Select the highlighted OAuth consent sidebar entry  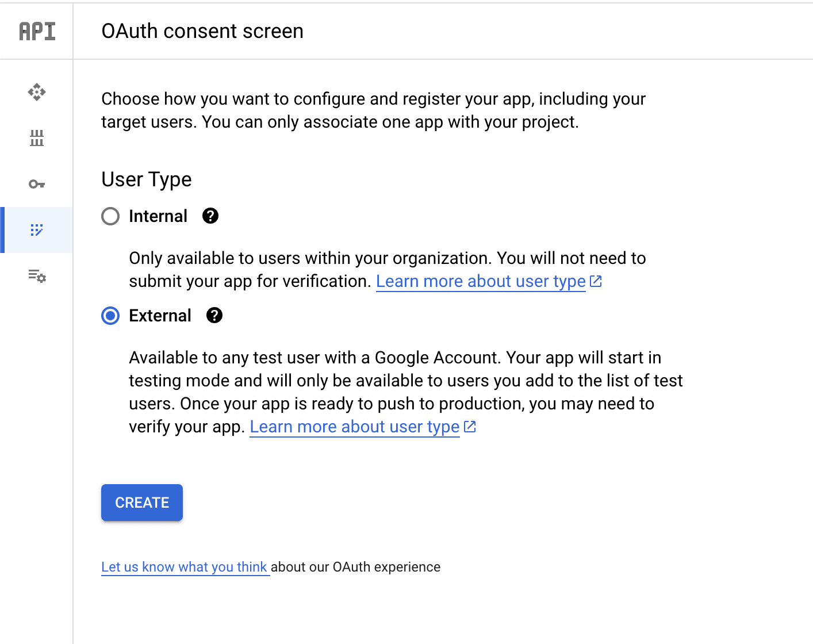(x=36, y=230)
